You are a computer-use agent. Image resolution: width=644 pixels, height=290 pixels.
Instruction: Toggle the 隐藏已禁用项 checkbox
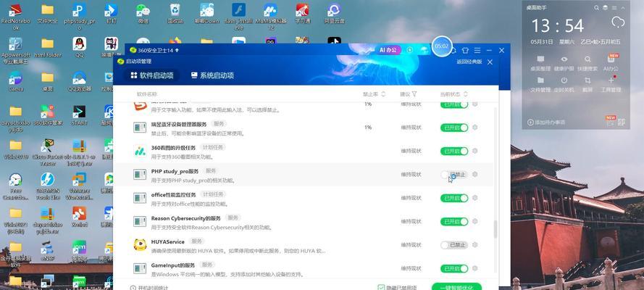point(382,288)
